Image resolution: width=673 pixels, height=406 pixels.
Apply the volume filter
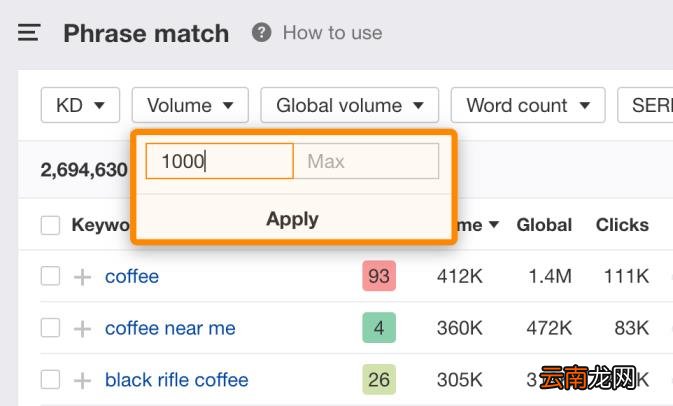[x=292, y=219]
